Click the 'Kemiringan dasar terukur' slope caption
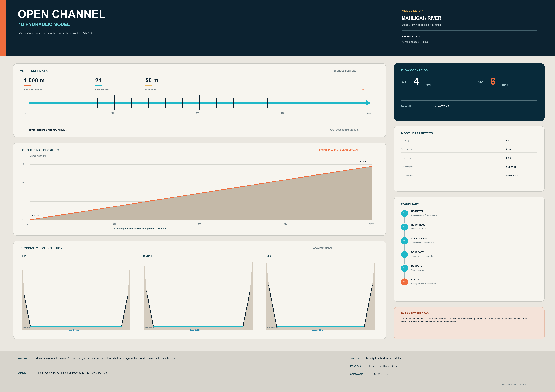The image size is (555, 392). click(140, 229)
